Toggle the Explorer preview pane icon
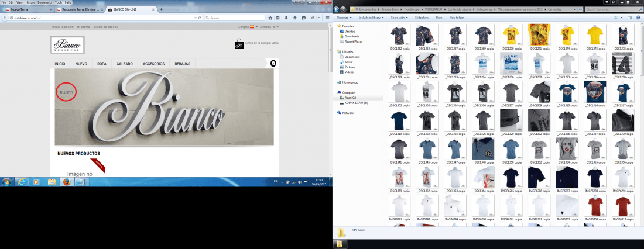Image resolution: width=644 pixels, height=249 pixels. click(629, 18)
